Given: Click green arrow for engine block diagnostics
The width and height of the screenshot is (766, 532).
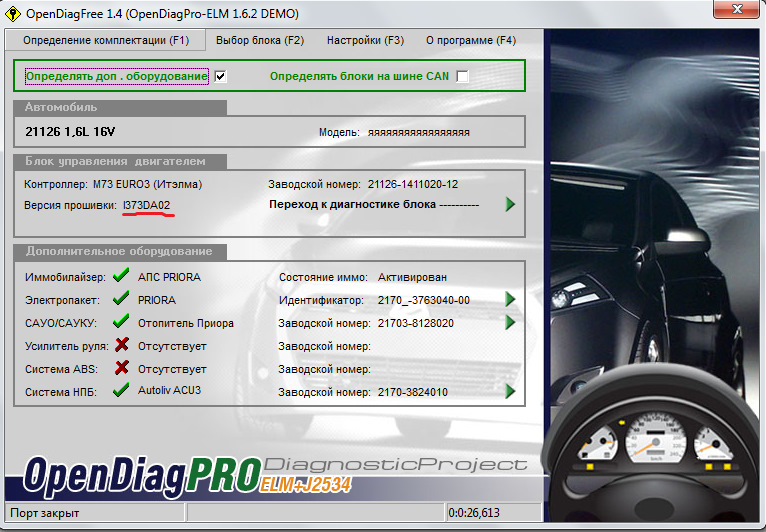Looking at the screenshot, I should [x=510, y=204].
